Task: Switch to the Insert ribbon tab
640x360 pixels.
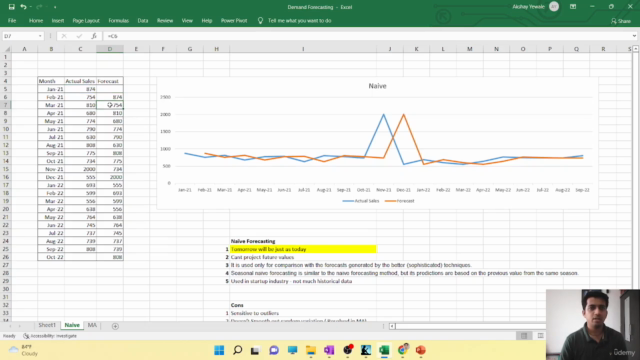Action: (58, 20)
